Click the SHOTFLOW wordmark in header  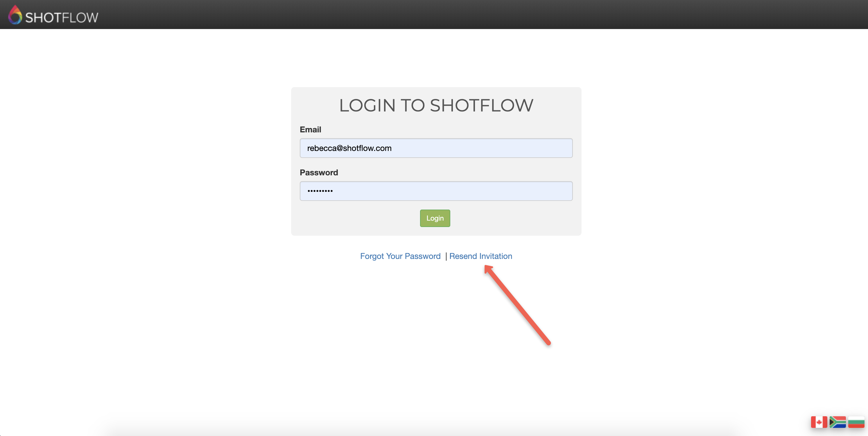coord(62,17)
